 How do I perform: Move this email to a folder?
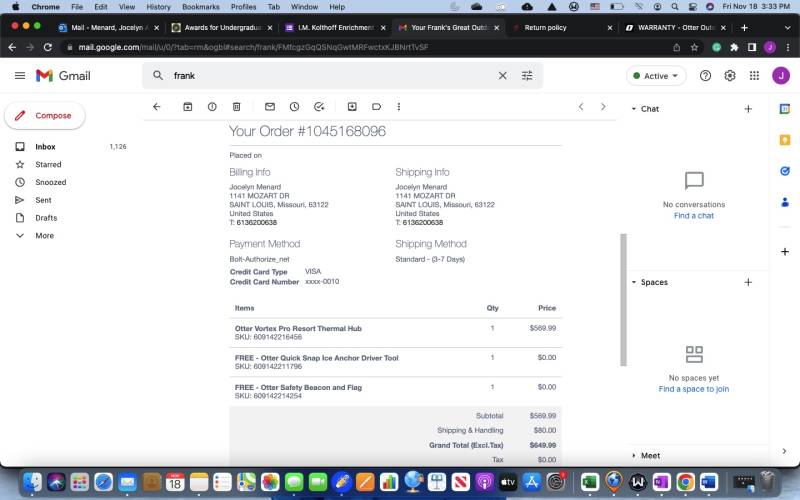point(352,107)
